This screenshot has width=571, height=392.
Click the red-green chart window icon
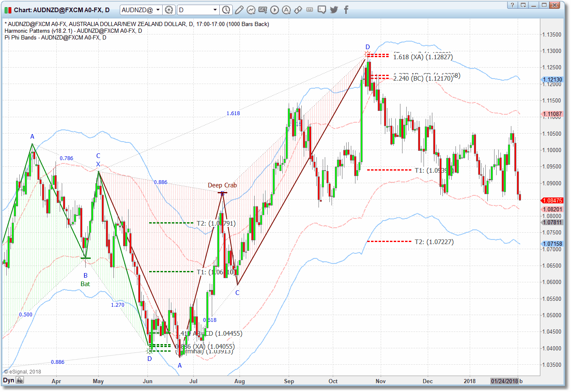(8, 10)
